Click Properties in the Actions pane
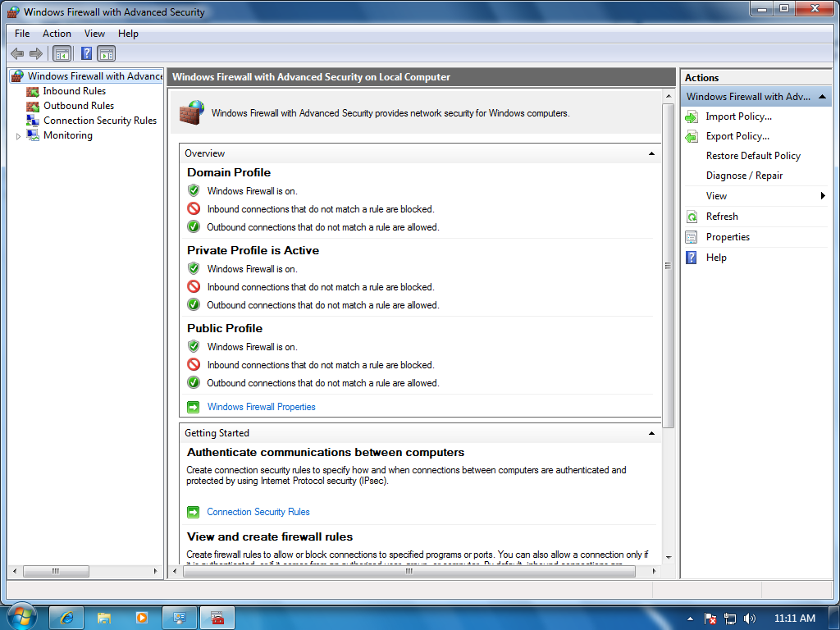Viewport: 840px width, 630px height. 728,237
